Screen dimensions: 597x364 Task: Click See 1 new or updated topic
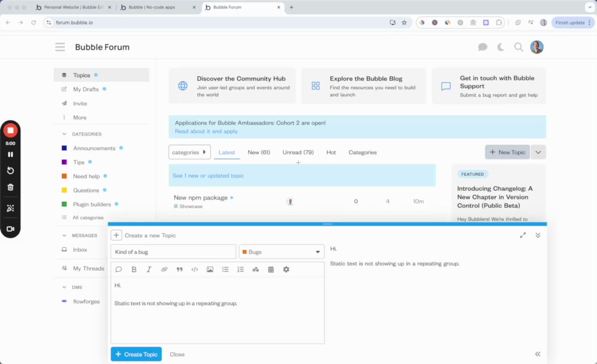(208, 176)
